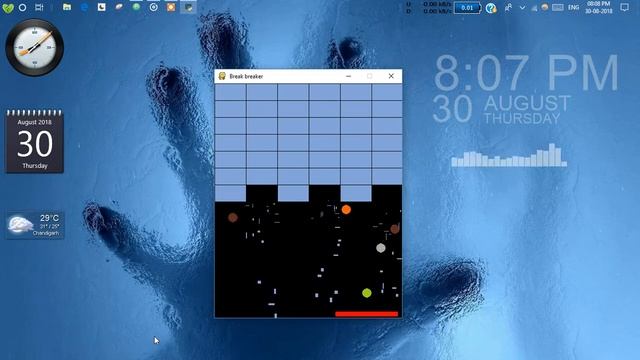Image resolution: width=640 pixels, height=360 pixels.
Task: Launch File Explorer from the taskbar
Action: point(67,7)
